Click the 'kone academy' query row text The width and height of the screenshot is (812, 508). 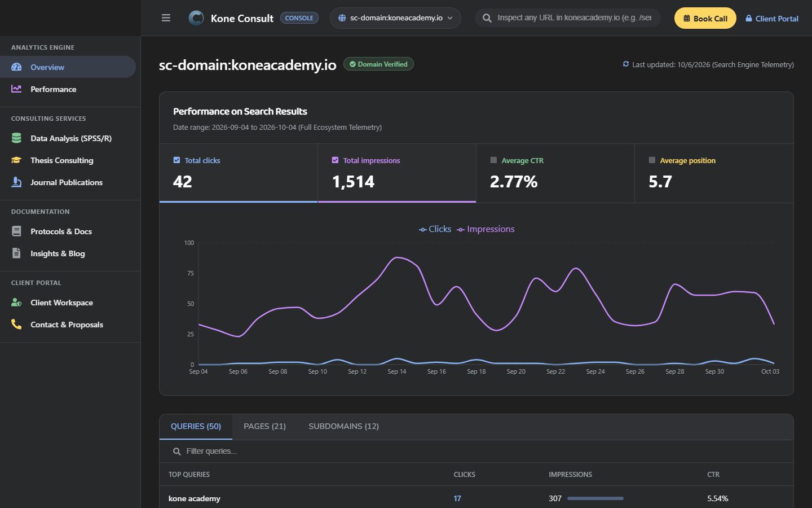[194, 498]
